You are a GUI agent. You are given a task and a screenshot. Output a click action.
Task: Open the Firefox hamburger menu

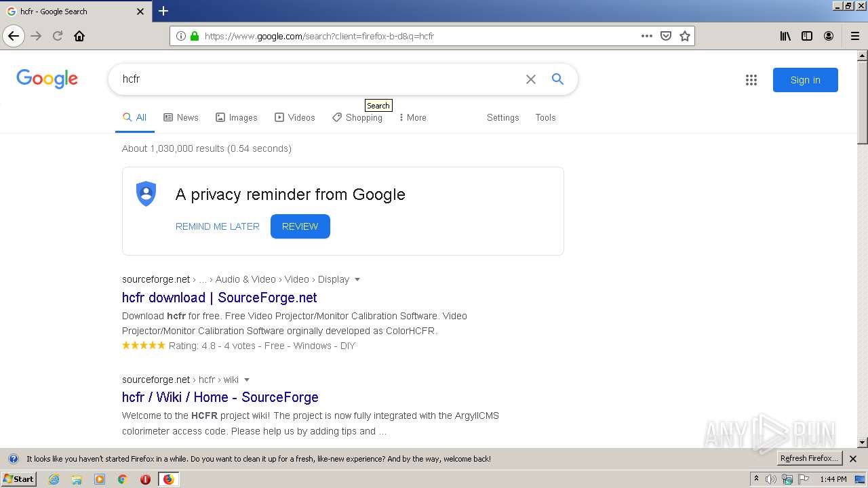pos(855,36)
